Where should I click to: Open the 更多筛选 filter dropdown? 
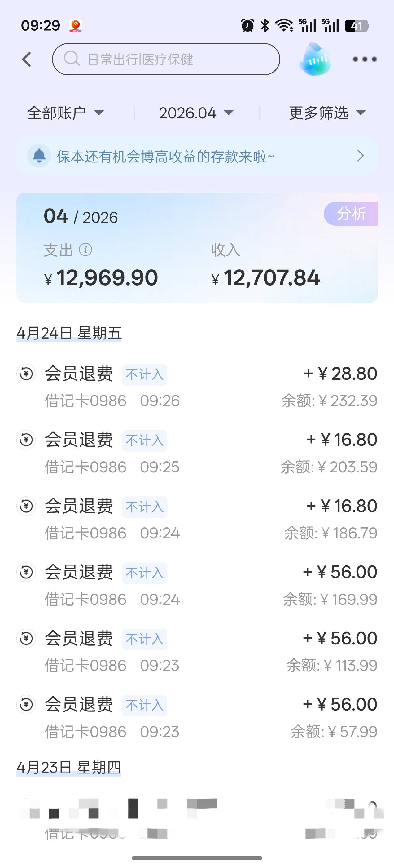(x=327, y=113)
